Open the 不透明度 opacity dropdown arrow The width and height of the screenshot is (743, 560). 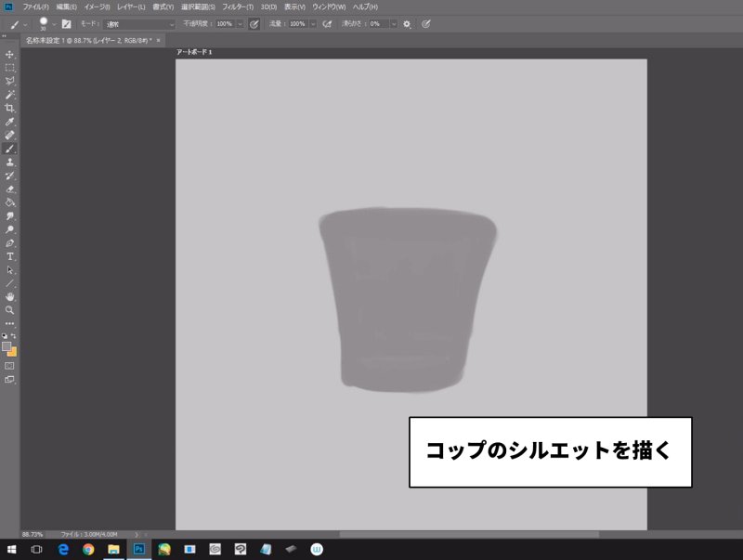[238, 25]
